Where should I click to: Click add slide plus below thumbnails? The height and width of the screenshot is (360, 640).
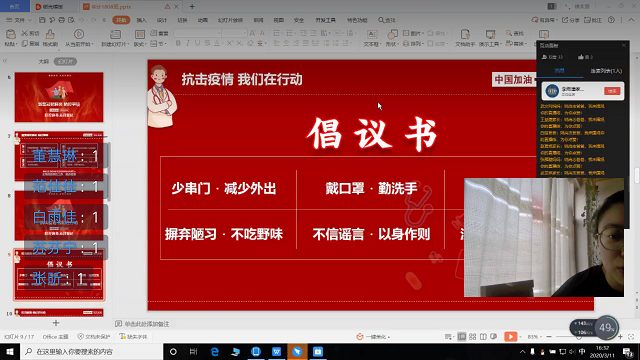click(x=56, y=323)
